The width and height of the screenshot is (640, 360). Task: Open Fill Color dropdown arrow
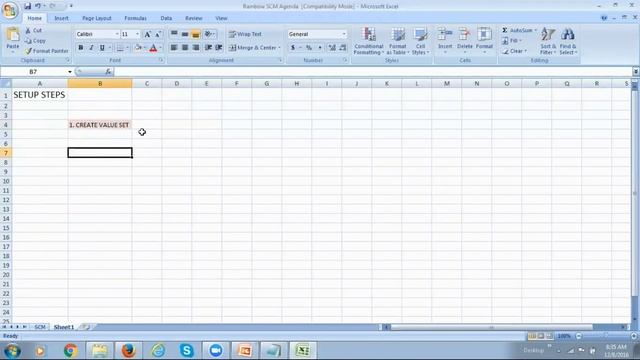[144, 48]
